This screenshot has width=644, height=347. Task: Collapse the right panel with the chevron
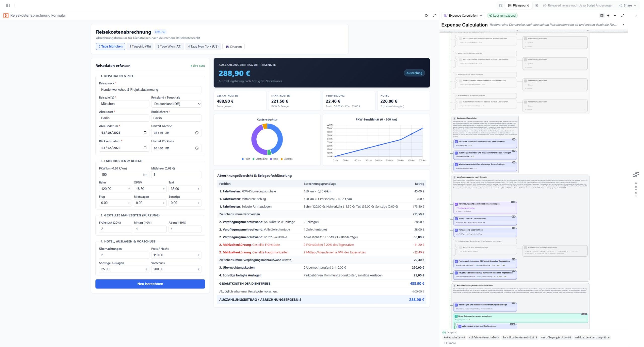click(x=636, y=16)
